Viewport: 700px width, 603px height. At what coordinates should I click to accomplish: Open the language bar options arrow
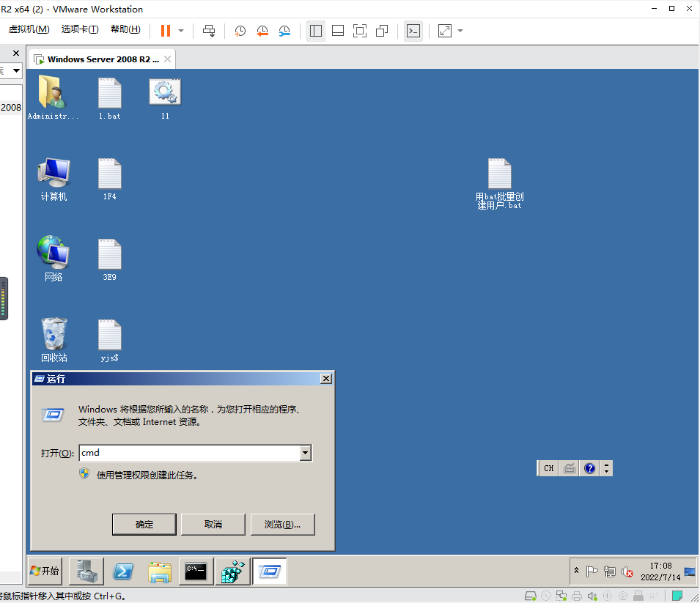606,468
